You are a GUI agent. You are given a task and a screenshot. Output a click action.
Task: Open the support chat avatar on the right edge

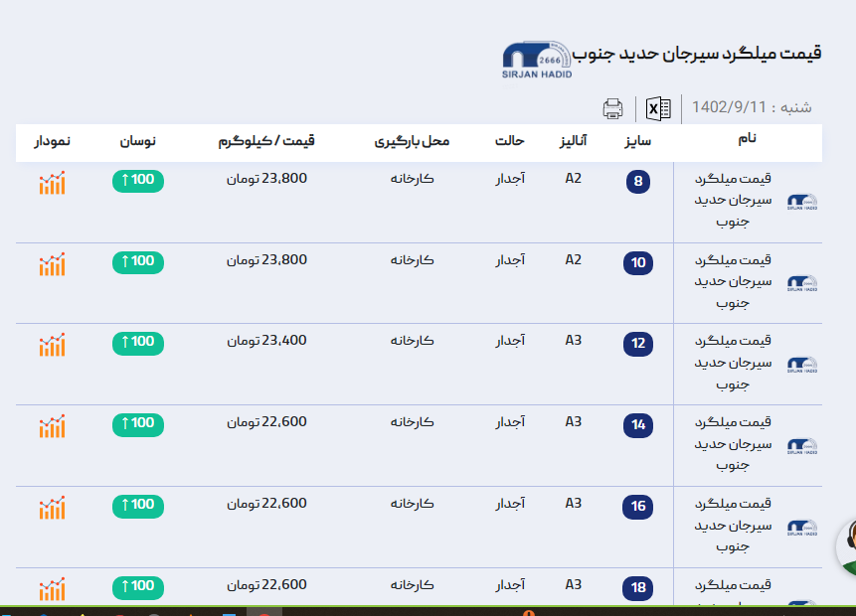(847, 546)
